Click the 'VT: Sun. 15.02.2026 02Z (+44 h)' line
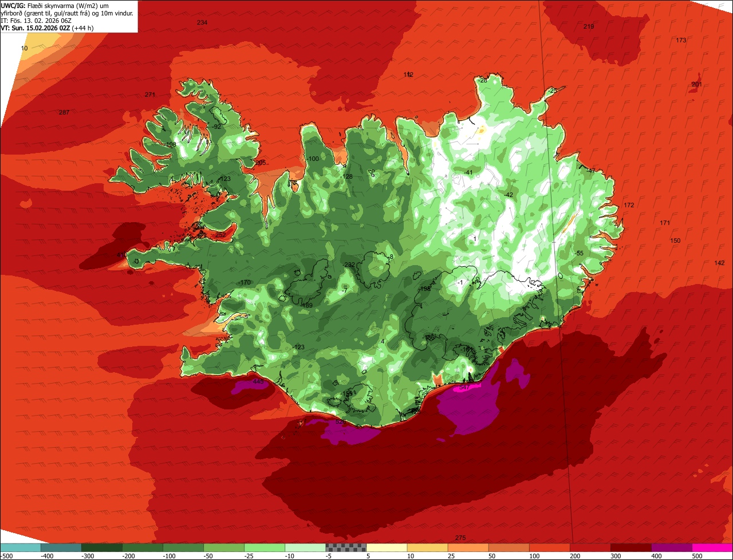The height and width of the screenshot is (560, 733). pyautogui.click(x=48, y=27)
